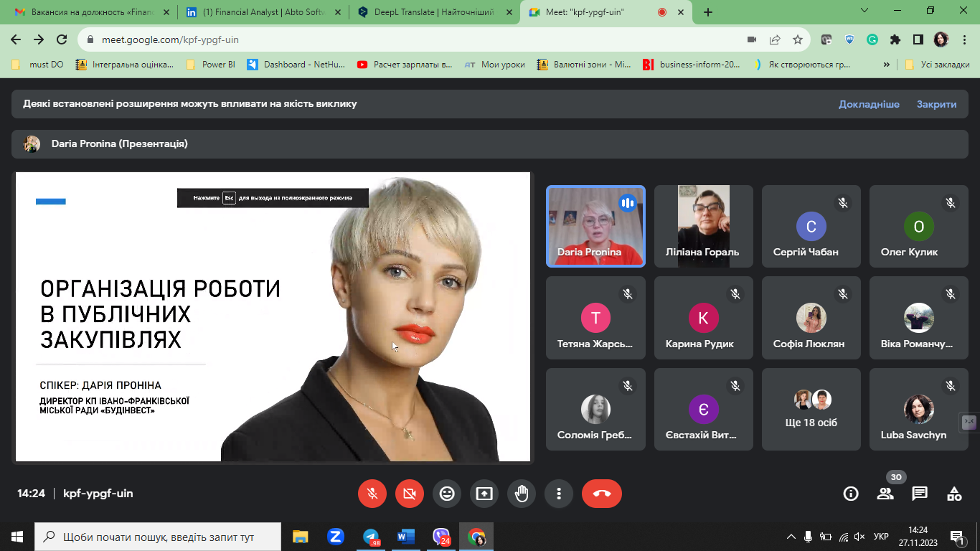Show the Ще 18 осіб participants tile
The width and height of the screenshot is (980, 551).
coord(811,409)
